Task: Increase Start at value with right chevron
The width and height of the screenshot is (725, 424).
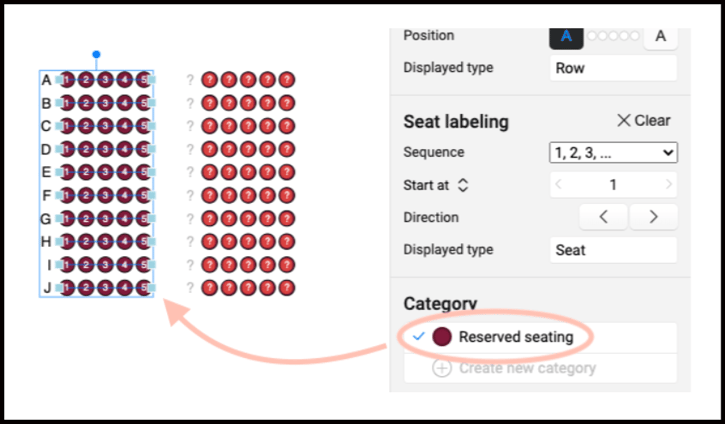Action: tap(668, 185)
